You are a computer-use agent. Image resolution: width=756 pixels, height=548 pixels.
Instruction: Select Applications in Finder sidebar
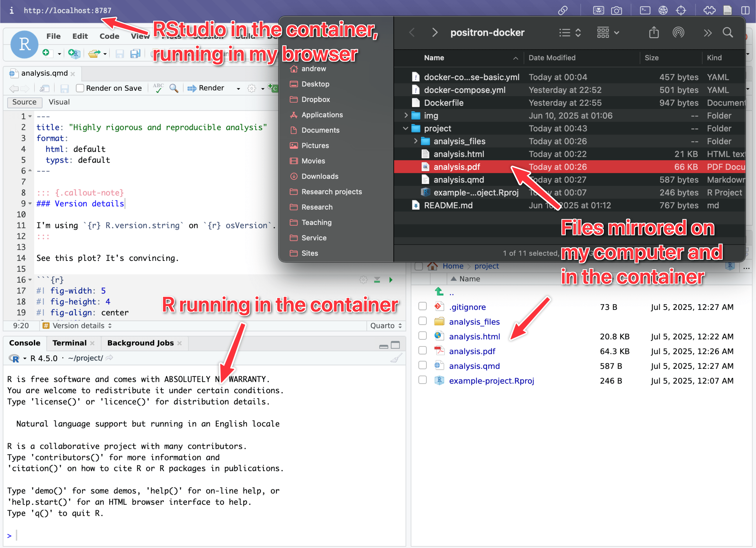coord(322,115)
